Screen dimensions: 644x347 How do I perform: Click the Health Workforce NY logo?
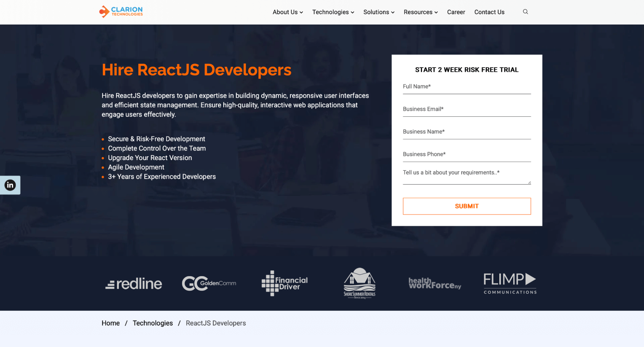(x=435, y=284)
